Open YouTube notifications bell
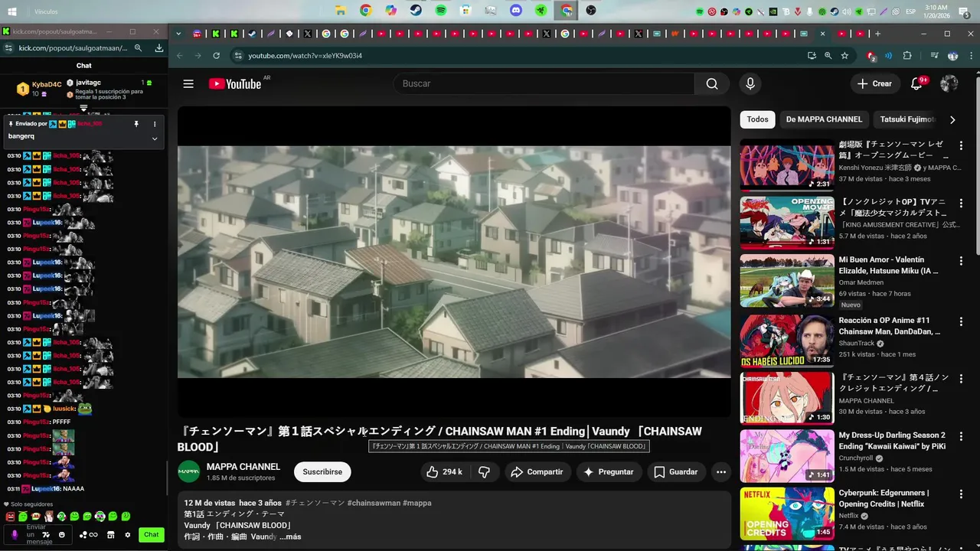This screenshot has height=551, width=980. [x=916, y=83]
